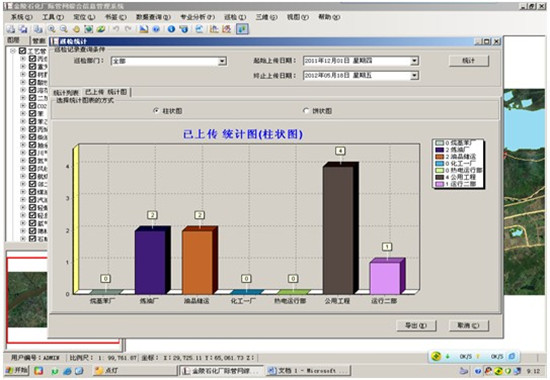Switch to the 统计列表 tab
550x380 pixels.
66,93
